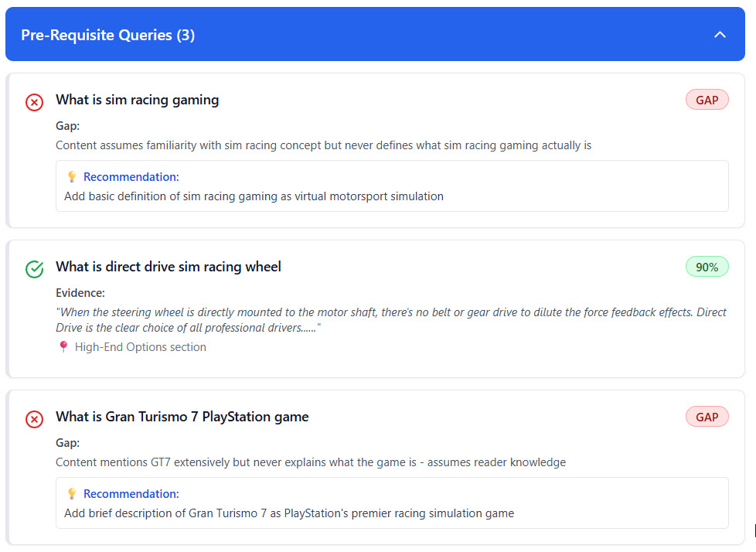Click Recommendation label under Gran Turismo gap
756x552 pixels.
[x=131, y=494]
